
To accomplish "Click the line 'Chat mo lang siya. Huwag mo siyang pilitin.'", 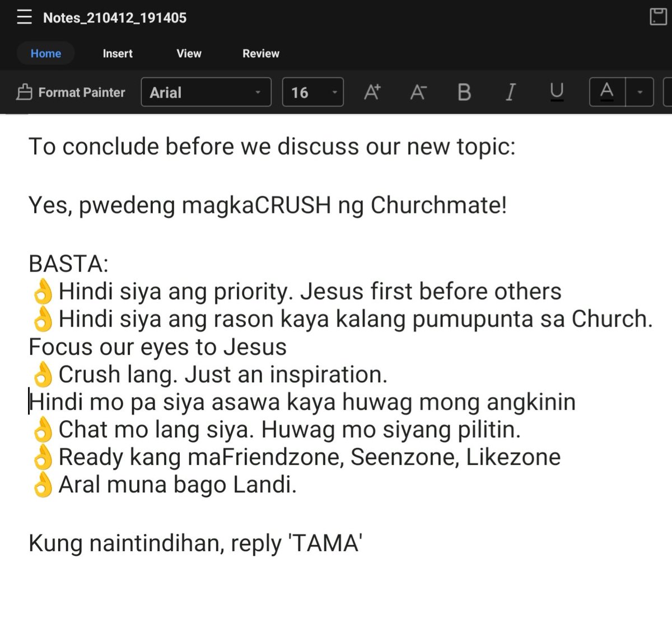I will [x=290, y=430].
